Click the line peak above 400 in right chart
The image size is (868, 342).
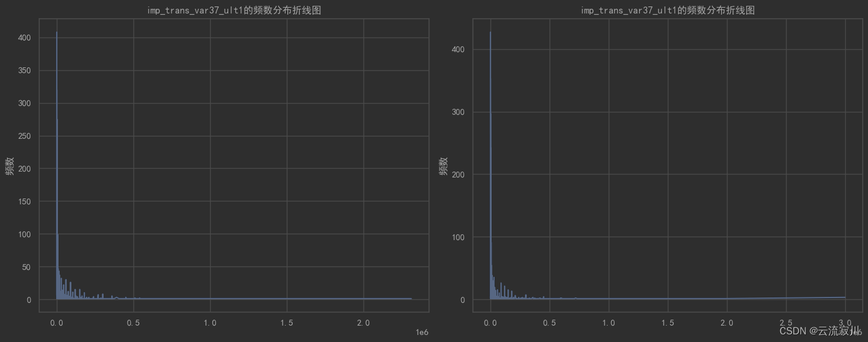point(490,33)
